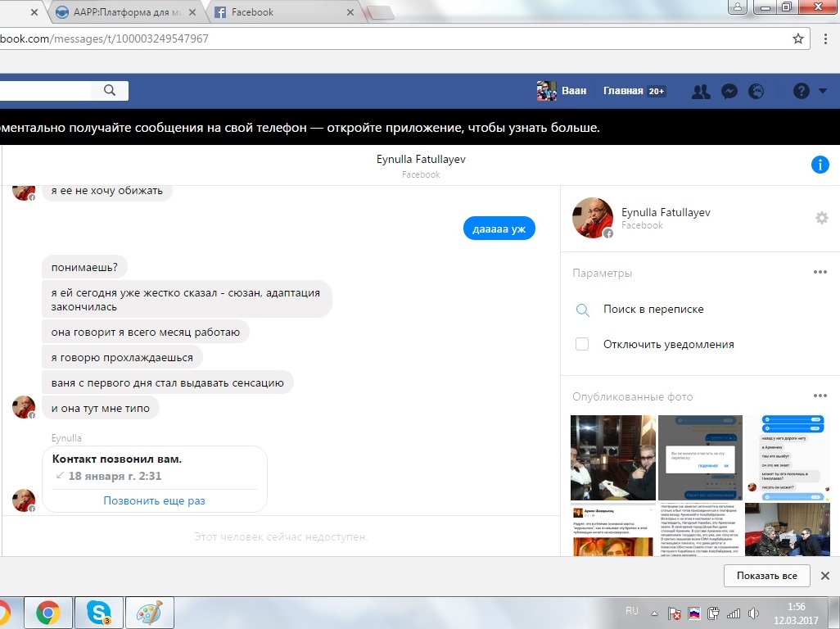840x629 pixels.
Task: Click Eynulla Fatullayev's large profile picture in sidebar
Action: coord(593,218)
